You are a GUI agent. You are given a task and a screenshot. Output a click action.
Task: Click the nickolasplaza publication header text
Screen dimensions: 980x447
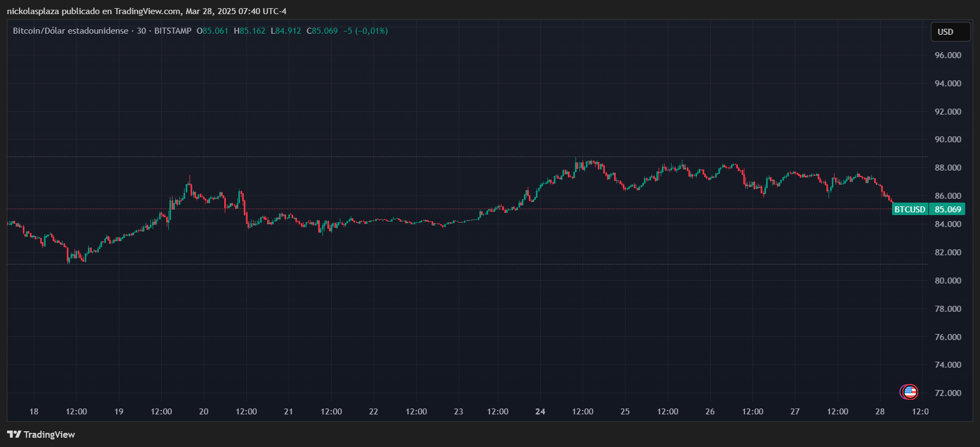pos(147,11)
